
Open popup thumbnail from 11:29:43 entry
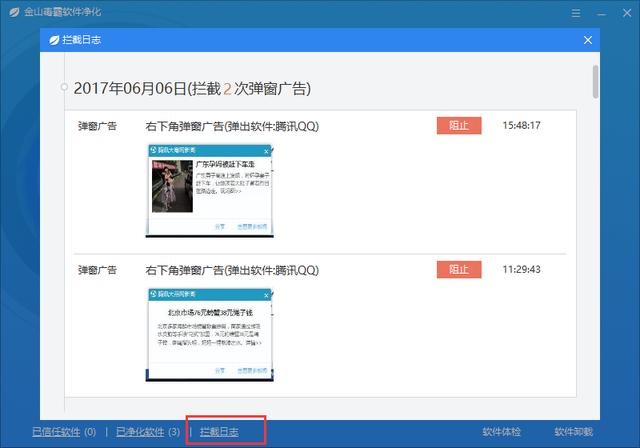209,335
